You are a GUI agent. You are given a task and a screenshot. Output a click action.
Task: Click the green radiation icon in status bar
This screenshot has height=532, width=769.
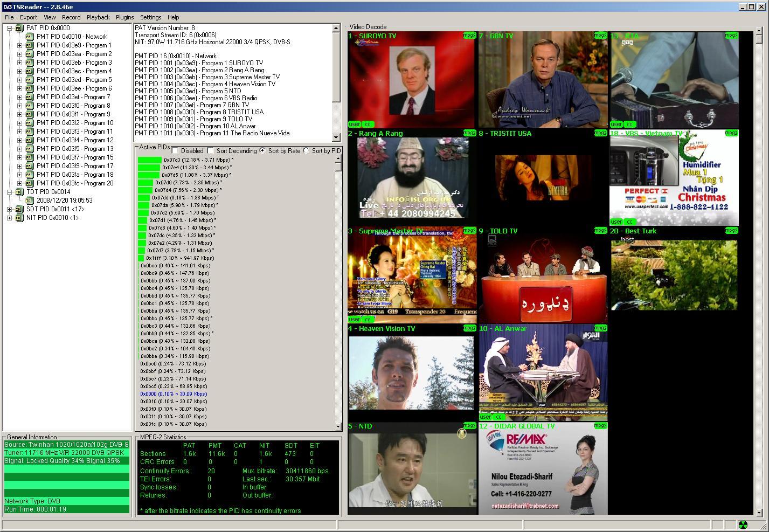tap(743, 525)
